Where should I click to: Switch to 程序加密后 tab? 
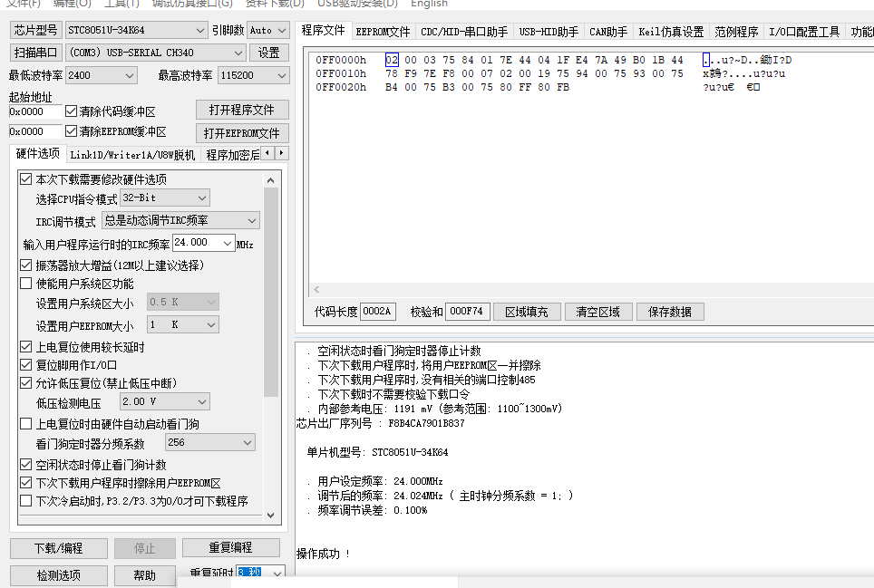[232, 155]
